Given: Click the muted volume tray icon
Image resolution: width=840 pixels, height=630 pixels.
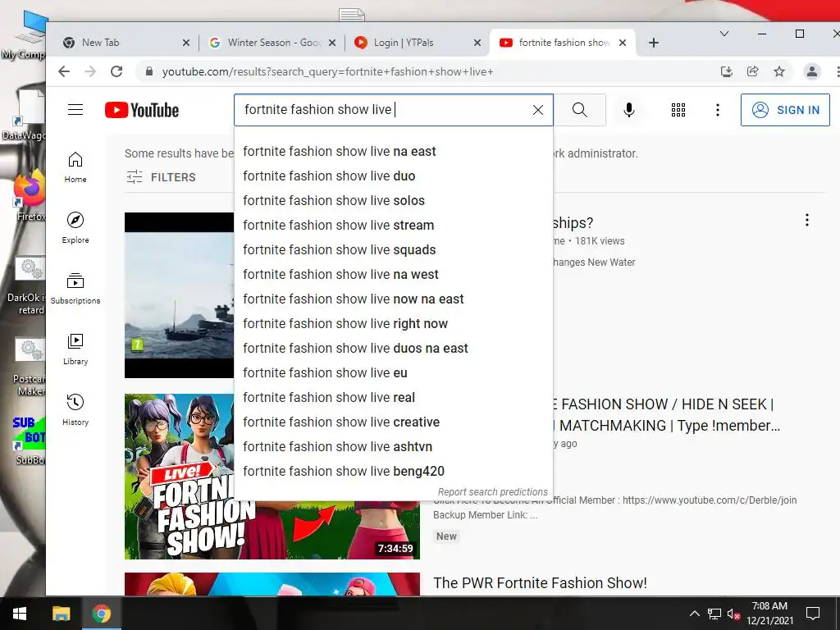Looking at the screenshot, I should point(733,614).
